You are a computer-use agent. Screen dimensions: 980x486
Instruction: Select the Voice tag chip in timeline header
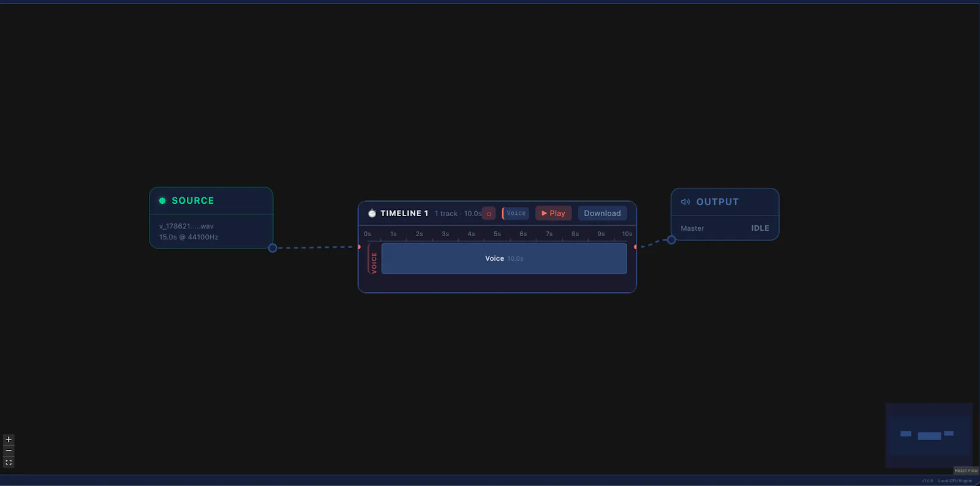[516, 213]
